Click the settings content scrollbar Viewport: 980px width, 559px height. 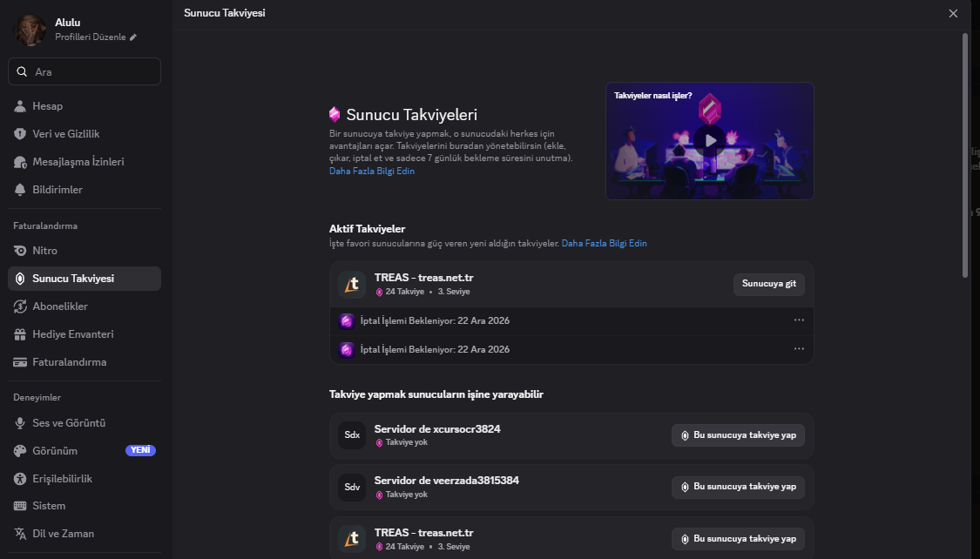pyautogui.click(x=965, y=155)
